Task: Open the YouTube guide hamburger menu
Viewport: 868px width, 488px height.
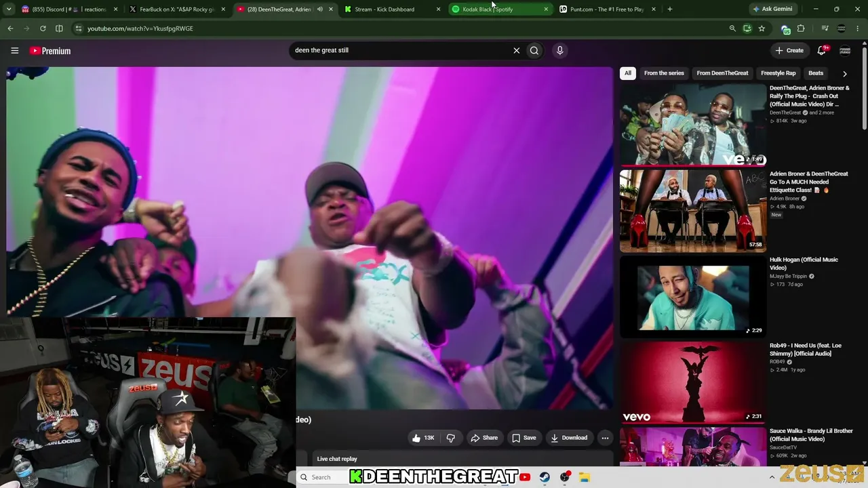Action: 14,50
